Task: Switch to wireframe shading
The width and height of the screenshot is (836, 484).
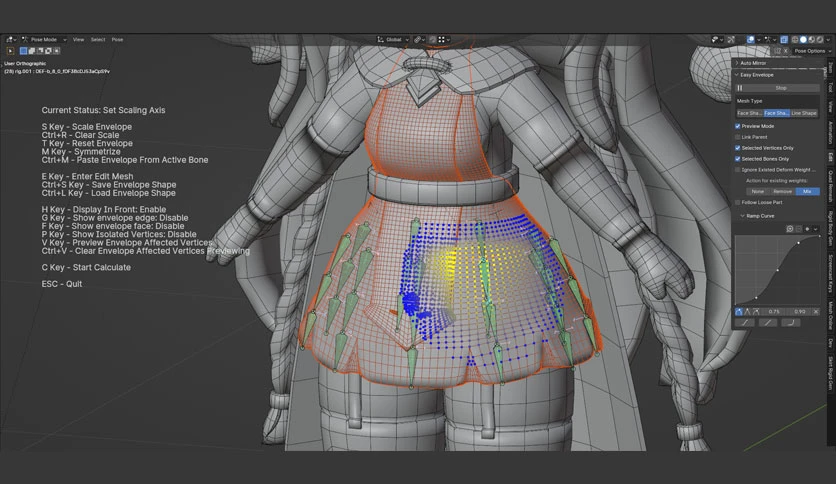Action: click(795, 40)
